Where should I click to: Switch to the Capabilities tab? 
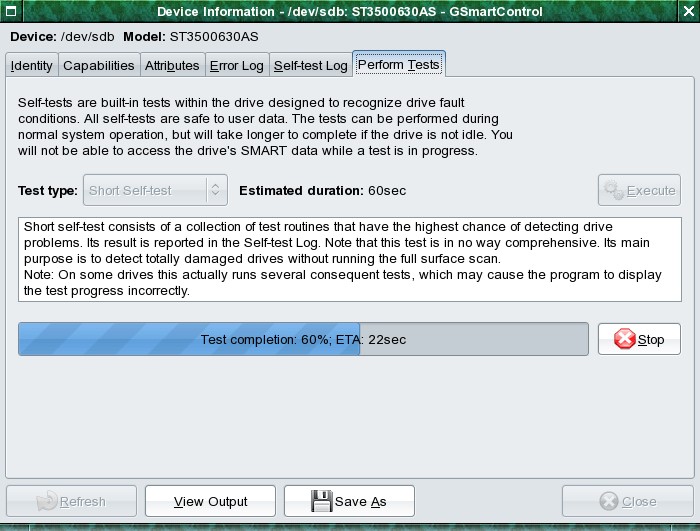tap(99, 65)
